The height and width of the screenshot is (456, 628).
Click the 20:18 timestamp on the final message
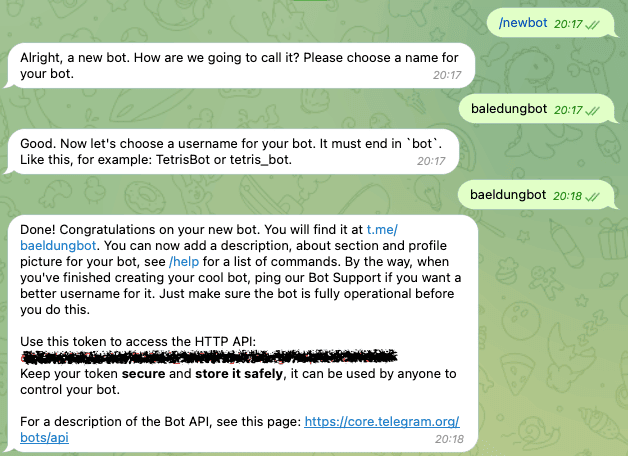449,438
